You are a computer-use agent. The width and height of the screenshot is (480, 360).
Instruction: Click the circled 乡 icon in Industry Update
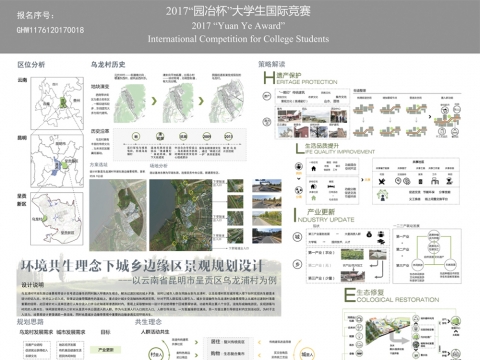297,264
